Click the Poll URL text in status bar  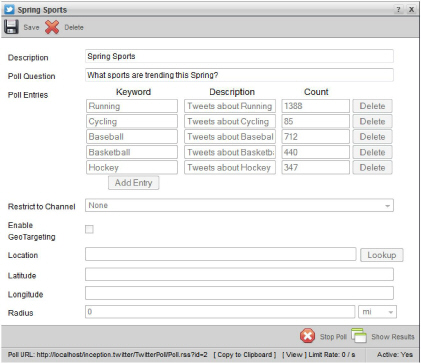click(x=107, y=355)
